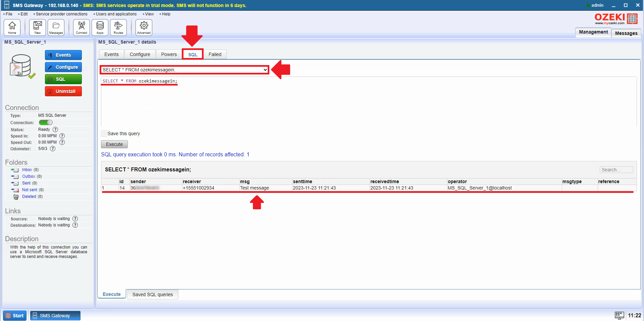Open the Home toolbar icon
Screen dimensions: 644x321
[12, 27]
